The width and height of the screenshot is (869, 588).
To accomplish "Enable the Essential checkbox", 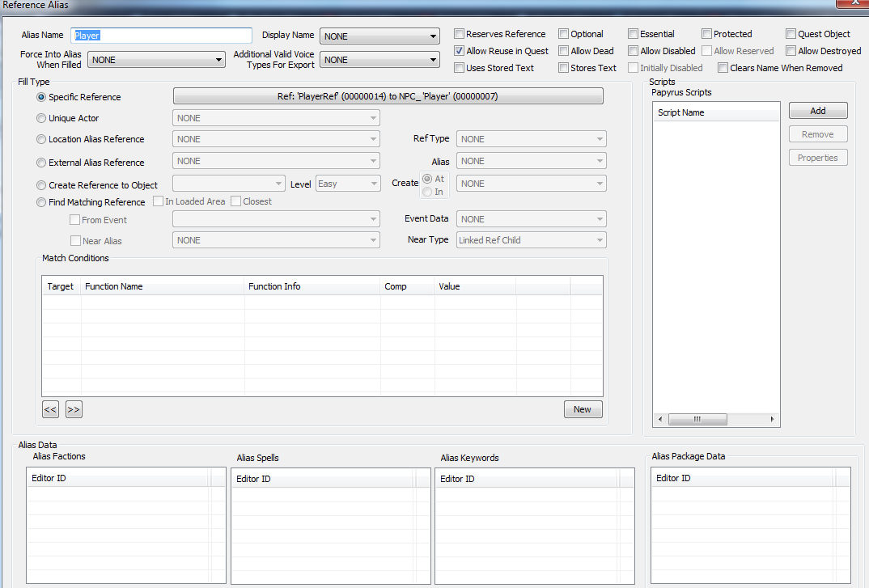I will [633, 34].
